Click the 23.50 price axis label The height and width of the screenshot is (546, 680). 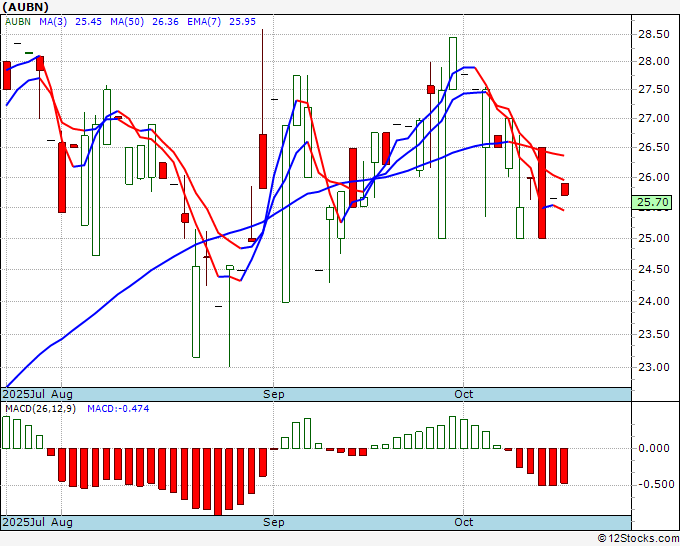coord(654,334)
